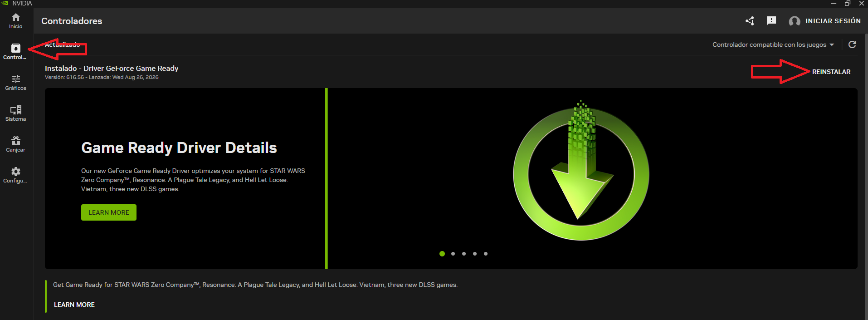Click the NVIDIA logo in title bar
This screenshot has height=320, width=868.
coord(5,3)
